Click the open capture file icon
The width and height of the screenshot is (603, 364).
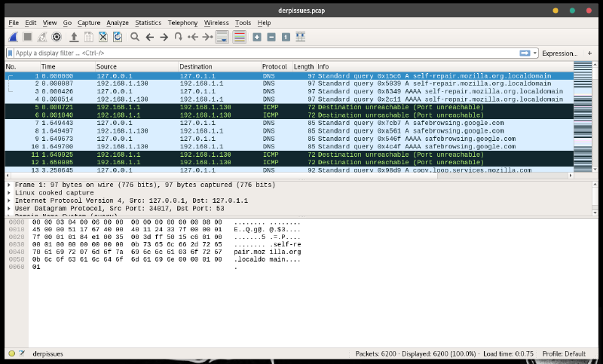(74, 36)
